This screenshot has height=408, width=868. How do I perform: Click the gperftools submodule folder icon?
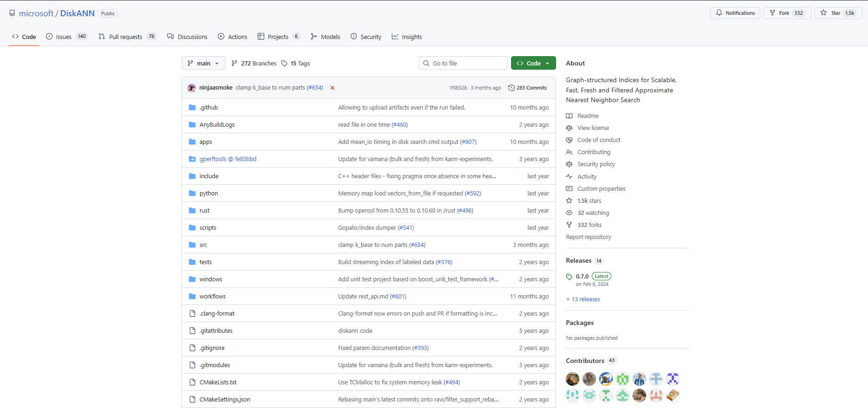[192, 159]
